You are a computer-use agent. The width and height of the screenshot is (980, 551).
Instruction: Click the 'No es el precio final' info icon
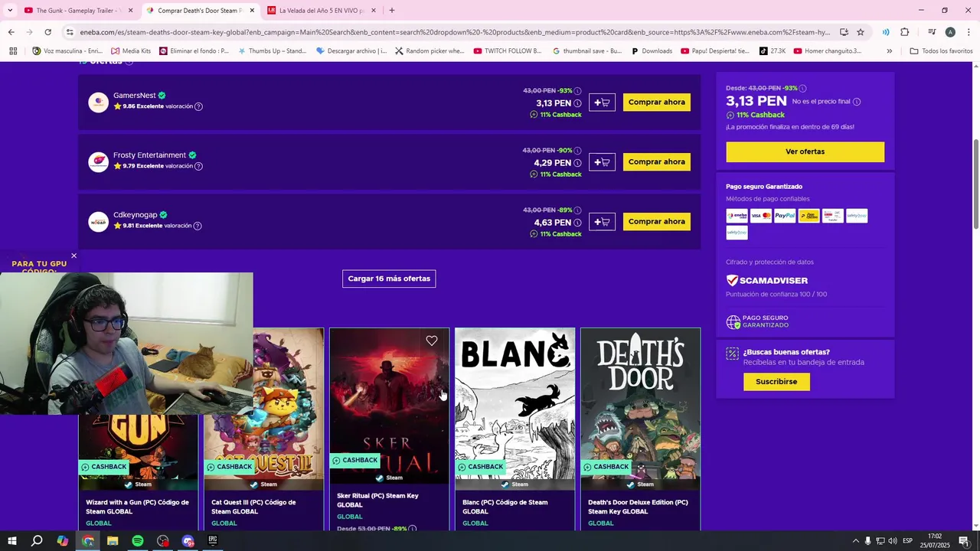[857, 102]
